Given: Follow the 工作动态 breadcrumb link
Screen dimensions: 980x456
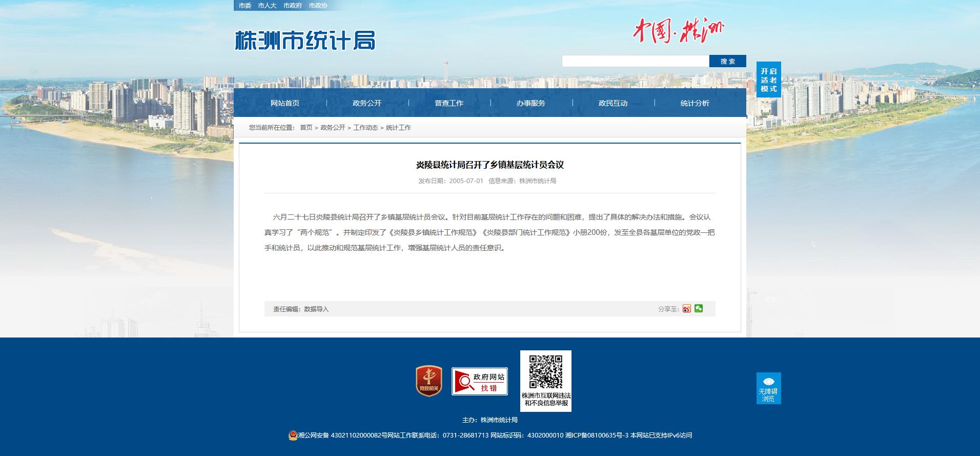Looking at the screenshot, I should [x=365, y=128].
